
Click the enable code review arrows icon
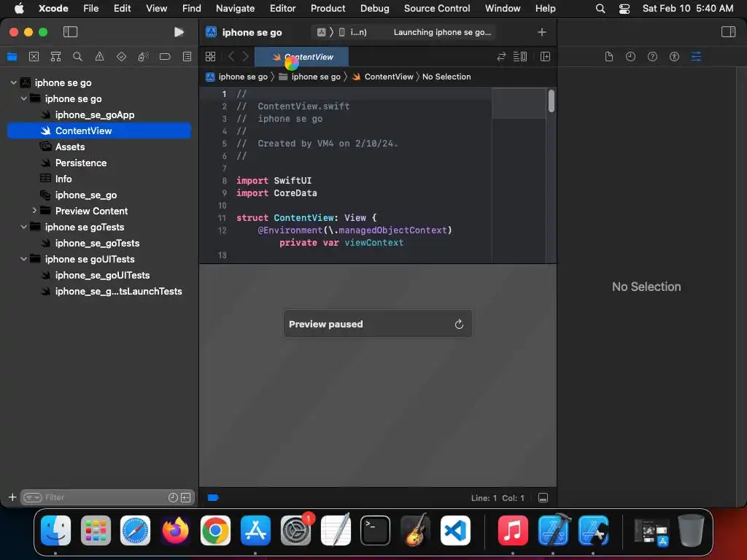[x=501, y=57]
